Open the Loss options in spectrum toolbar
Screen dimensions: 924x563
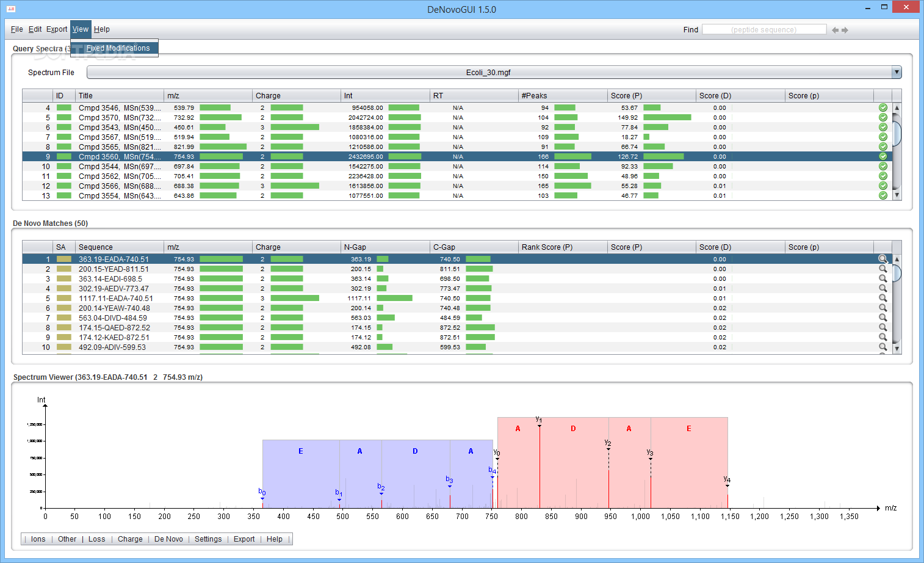96,539
